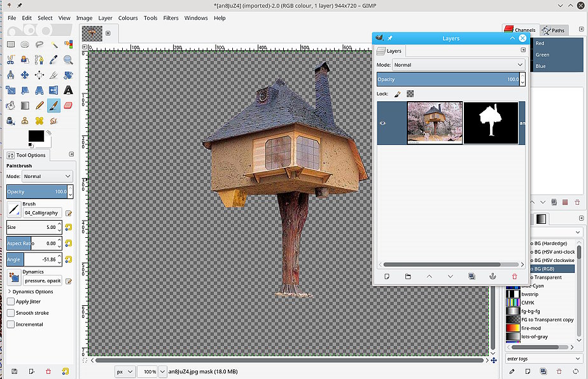Select the Colour Picker eyedropper tool
Screen dimensions: 588x379
54,60
